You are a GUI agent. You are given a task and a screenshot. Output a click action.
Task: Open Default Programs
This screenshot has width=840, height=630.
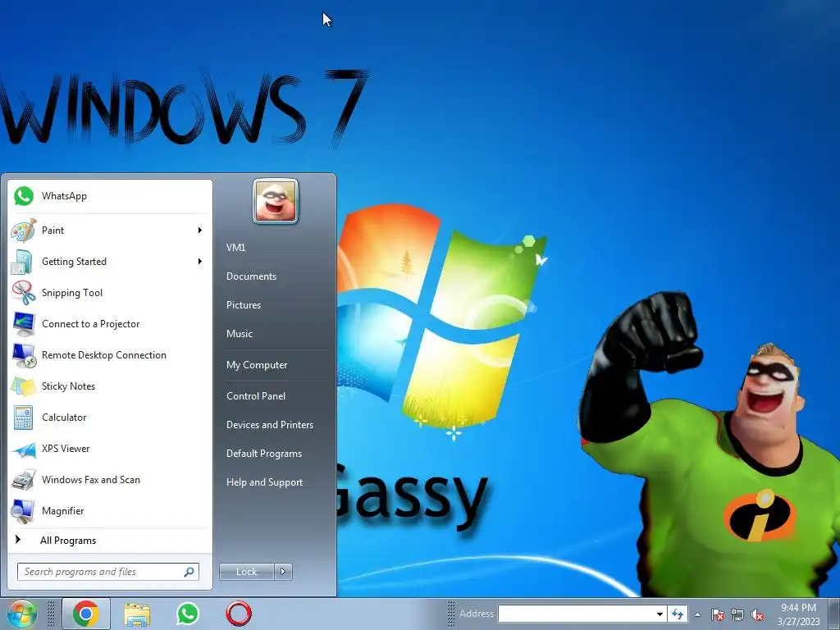point(264,454)
